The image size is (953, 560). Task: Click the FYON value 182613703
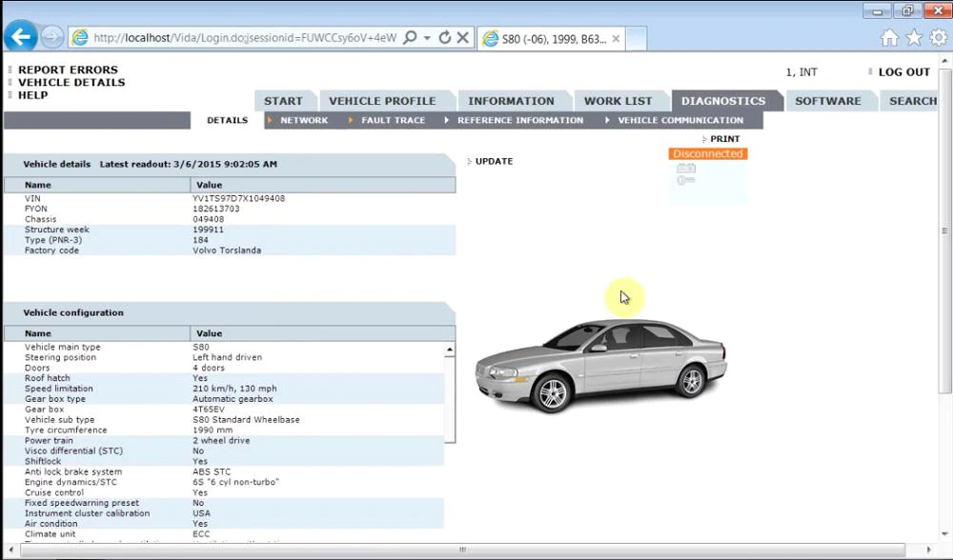pos(215,209)
